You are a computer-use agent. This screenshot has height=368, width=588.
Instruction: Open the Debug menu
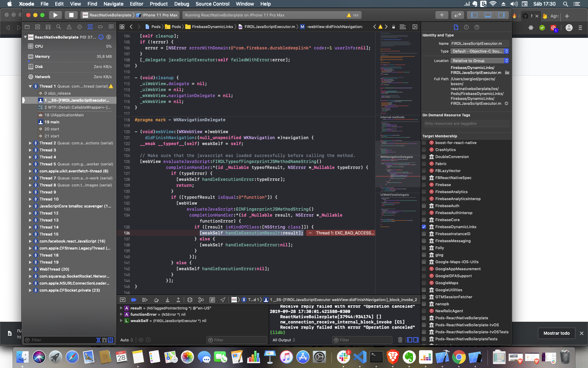pos(182,4)
